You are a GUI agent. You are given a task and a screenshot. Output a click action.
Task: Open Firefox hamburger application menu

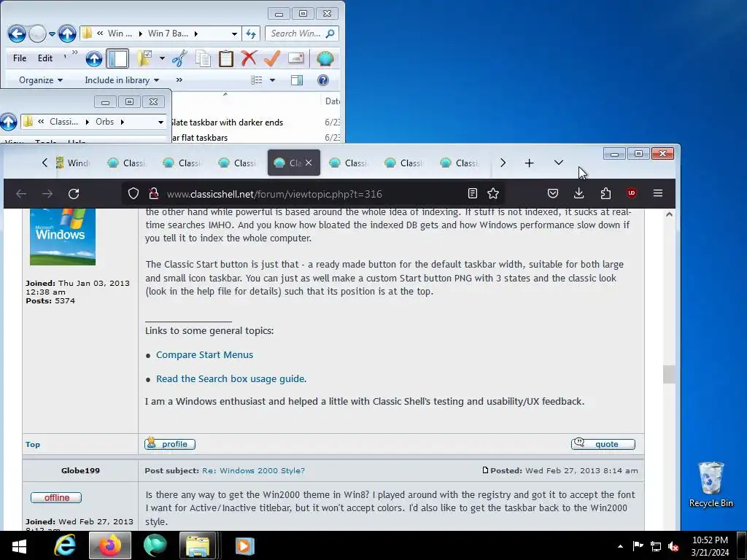tap(658, 193)
